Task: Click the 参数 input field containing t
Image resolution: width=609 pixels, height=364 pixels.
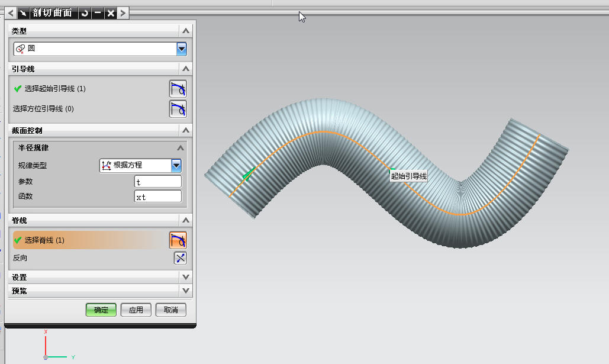Action: (158, 182)
